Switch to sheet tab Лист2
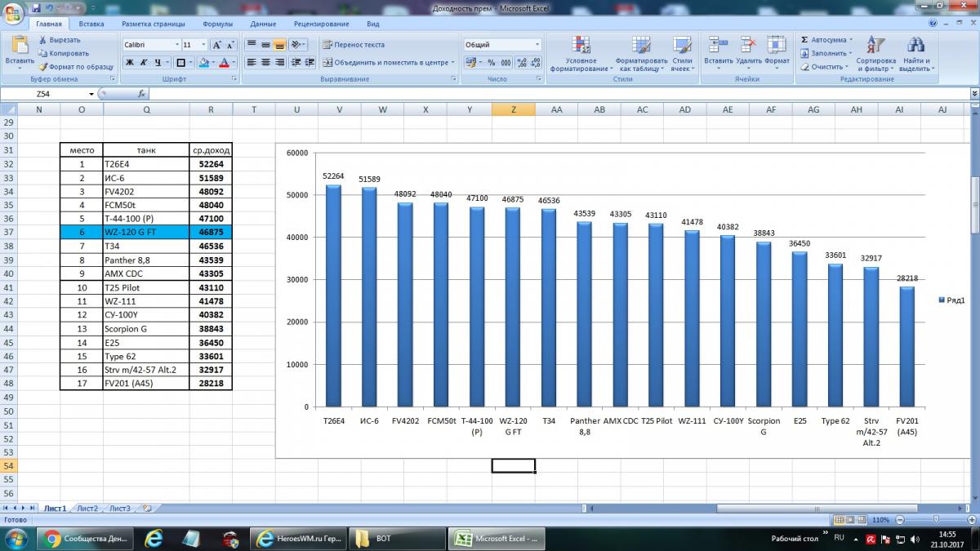The width and height of the screenshot is (980, 551). (x=87, y=509)
